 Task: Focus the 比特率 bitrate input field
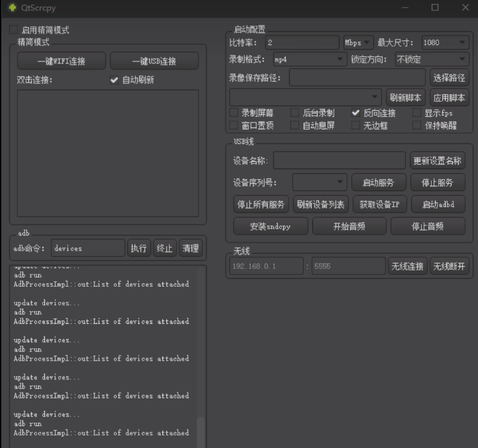(x=302, y=42)
